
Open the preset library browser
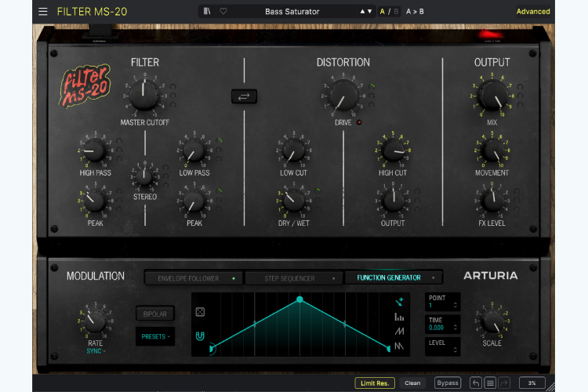(x=207, y=11)
